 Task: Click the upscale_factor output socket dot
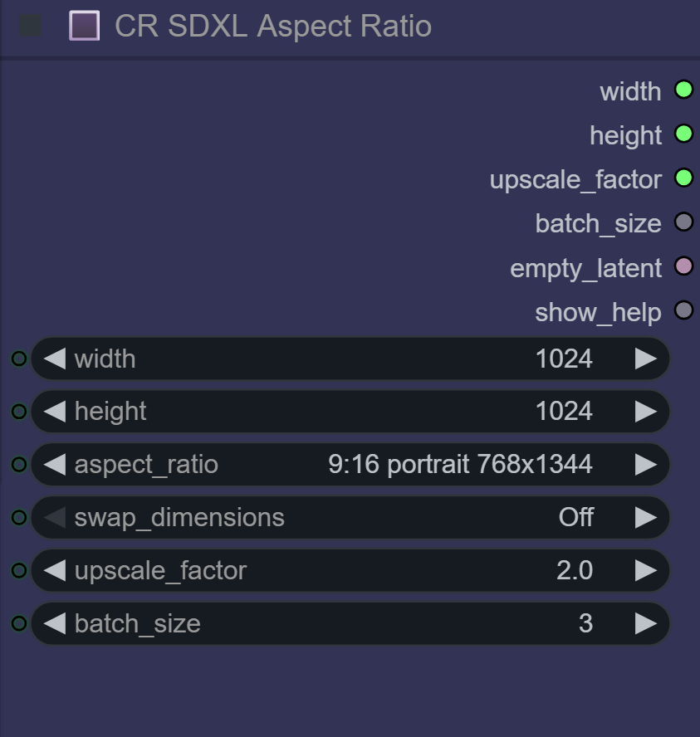click(x=683, y=178)
